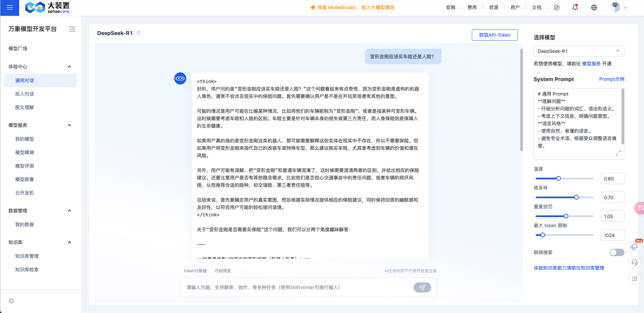Collapse sidebar using the panel collapse icon
This screenshot has width=644, height=313.
point(72,29)
